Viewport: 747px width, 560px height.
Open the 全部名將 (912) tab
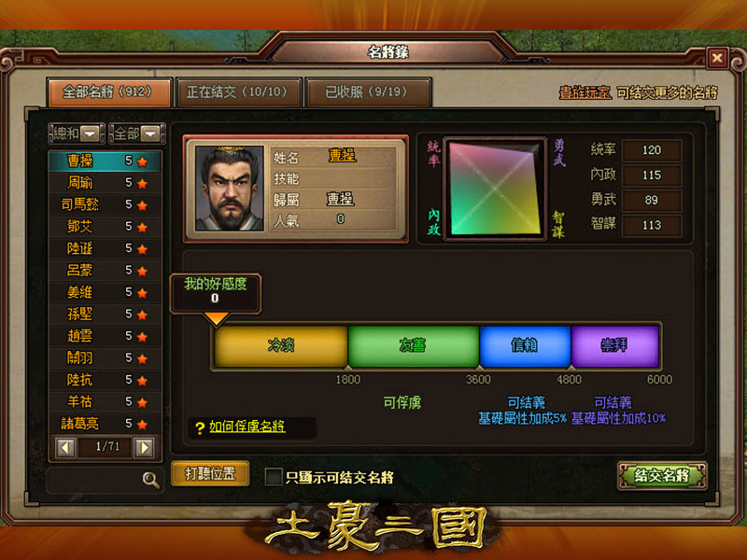point(108,91)
